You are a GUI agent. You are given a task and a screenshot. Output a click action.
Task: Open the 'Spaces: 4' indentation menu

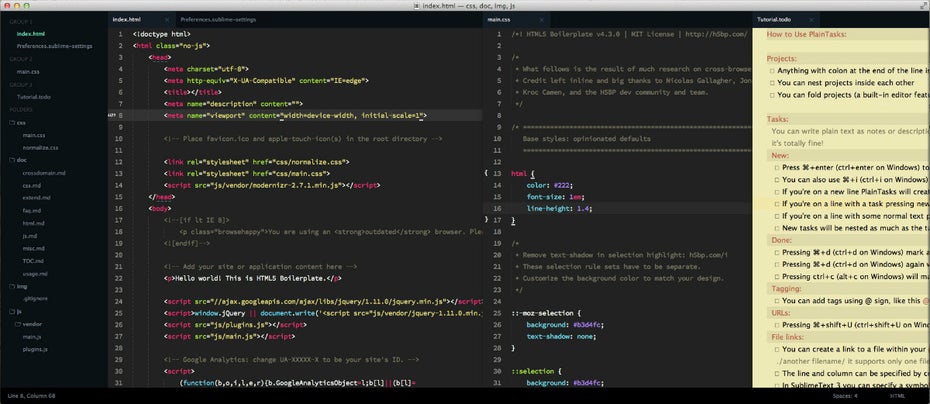click(845, 396)
